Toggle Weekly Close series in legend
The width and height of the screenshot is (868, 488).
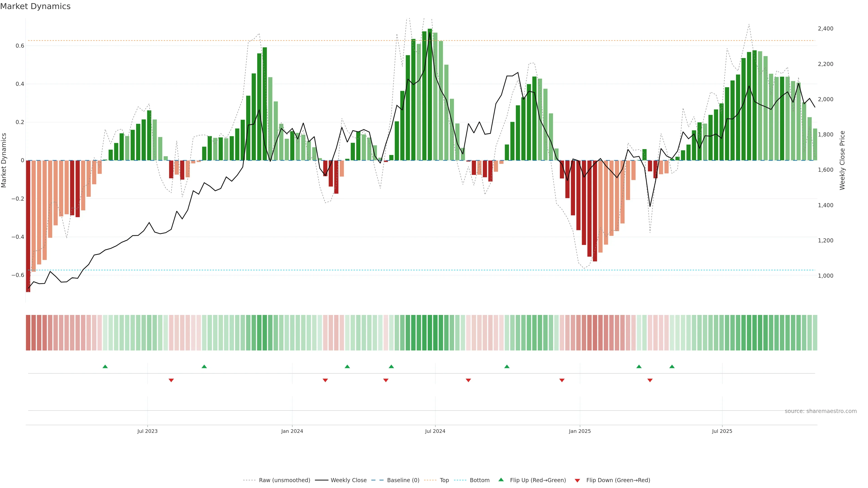coord(348,480)
